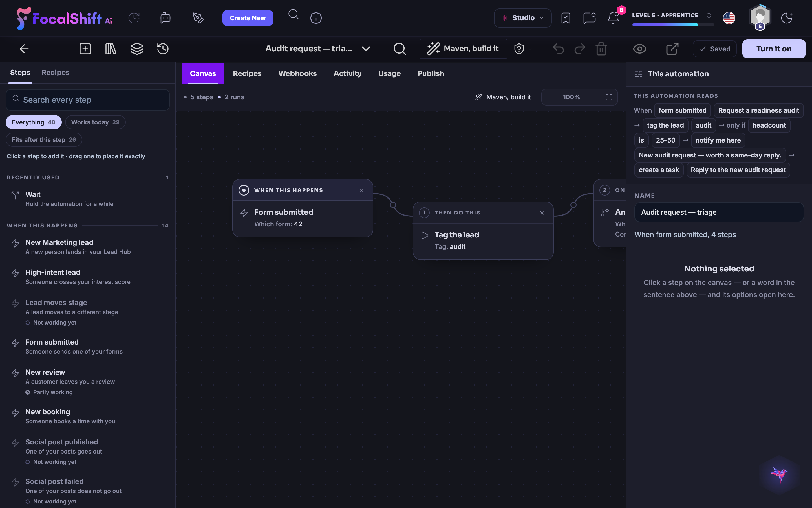This screenshot has height=508, width=812.
Task: Change language via US flag icon
Action: point(729,18)
